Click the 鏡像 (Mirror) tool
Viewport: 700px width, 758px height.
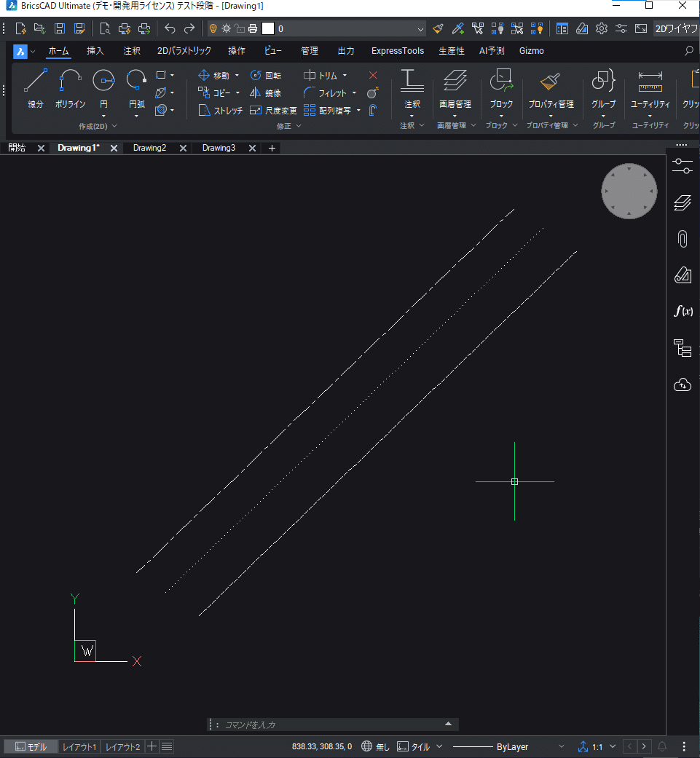pyautogui.click(x=266, y=93)
